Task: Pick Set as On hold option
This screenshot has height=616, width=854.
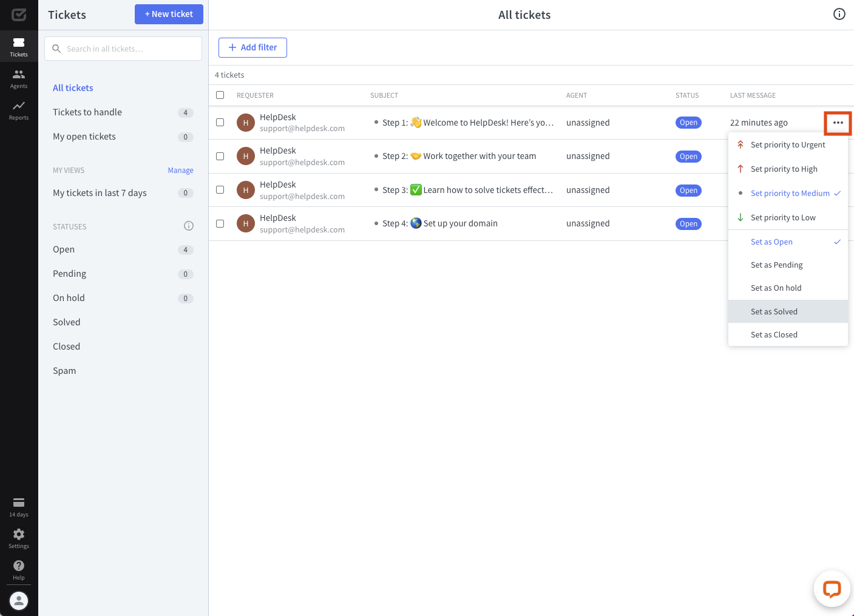Action: 776,288
